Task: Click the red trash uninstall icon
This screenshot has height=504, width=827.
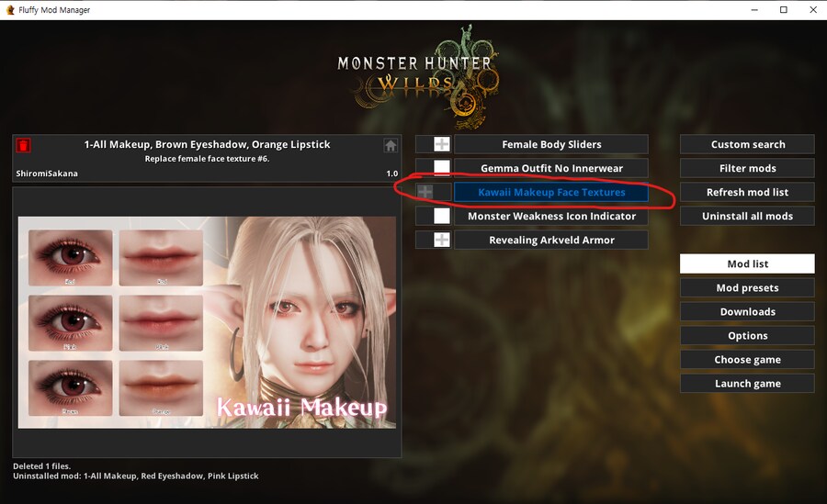Action: pos(23,145)
